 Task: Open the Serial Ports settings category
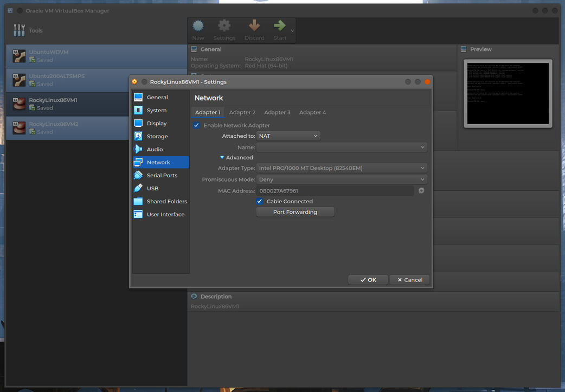(x=160, y=175)
